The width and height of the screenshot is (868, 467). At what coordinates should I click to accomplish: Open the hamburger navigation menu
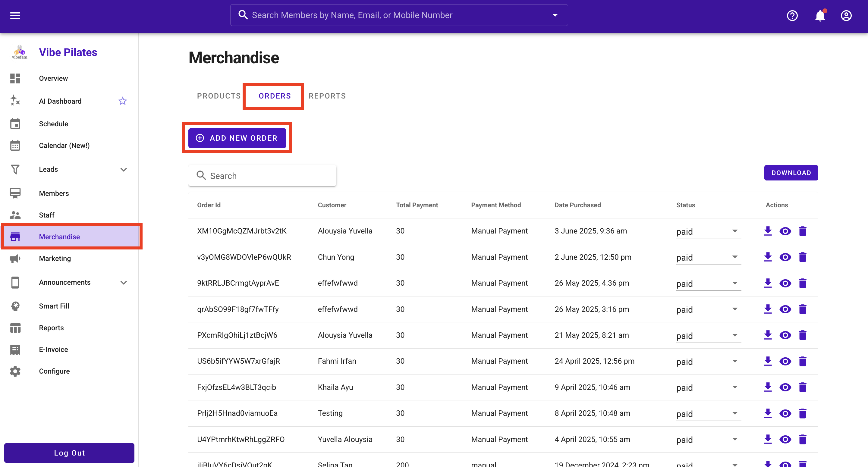pyautogui.click(x=15, y=15)
